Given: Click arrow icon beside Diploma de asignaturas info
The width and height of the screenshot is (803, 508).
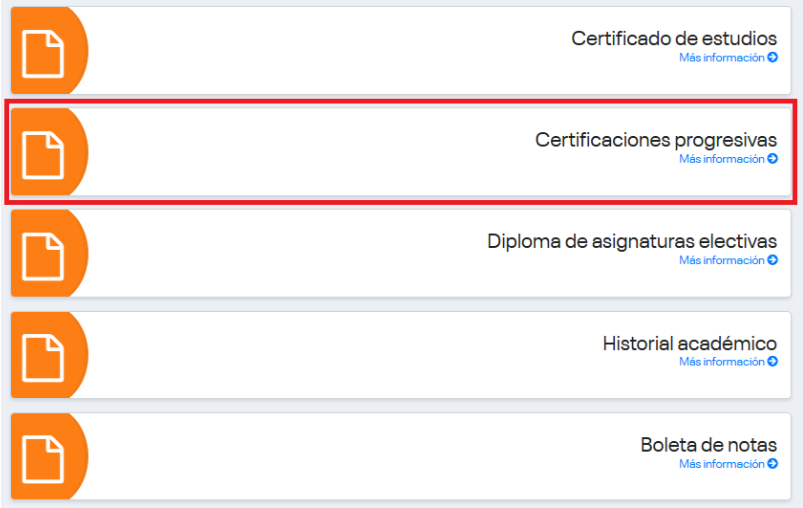Looking at the screenshot, I should (x=773, y=261).
